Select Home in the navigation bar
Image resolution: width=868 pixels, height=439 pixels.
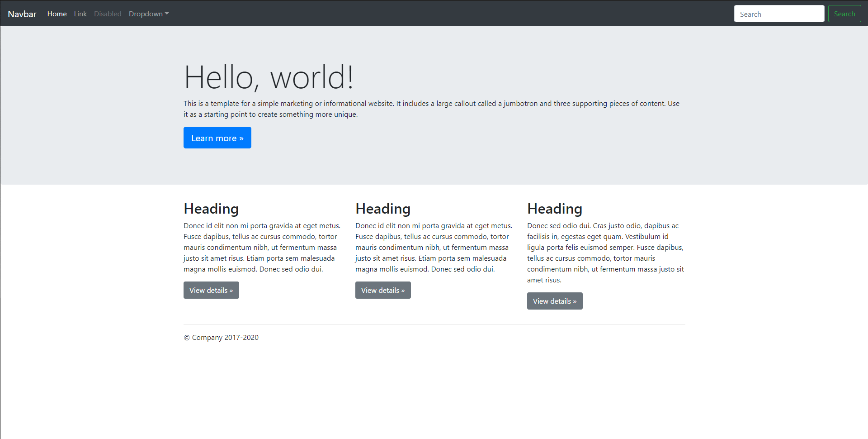[x=57, y=14]
